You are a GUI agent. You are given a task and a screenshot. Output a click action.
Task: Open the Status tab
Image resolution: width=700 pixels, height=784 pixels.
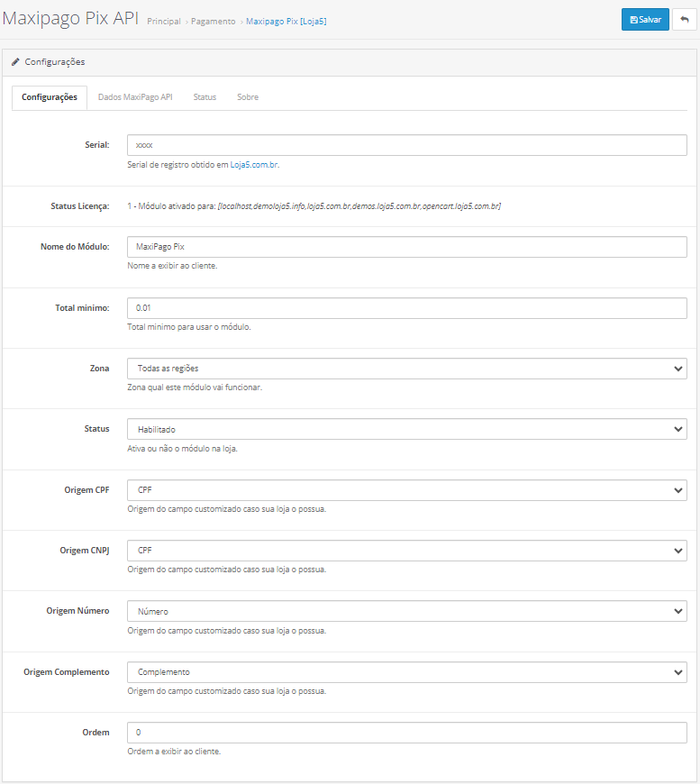tap(205, 97)
